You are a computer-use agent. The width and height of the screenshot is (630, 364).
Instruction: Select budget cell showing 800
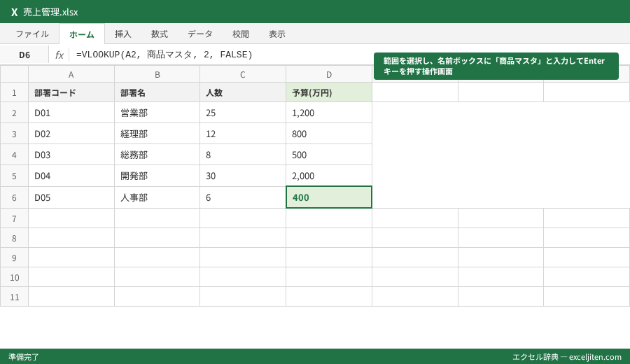coord(329,134)
